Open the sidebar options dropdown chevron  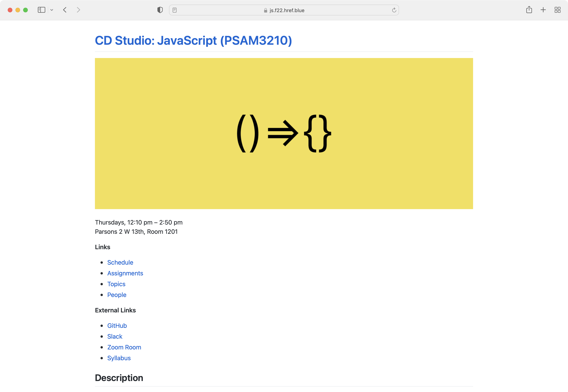click(x=52, y=10)
